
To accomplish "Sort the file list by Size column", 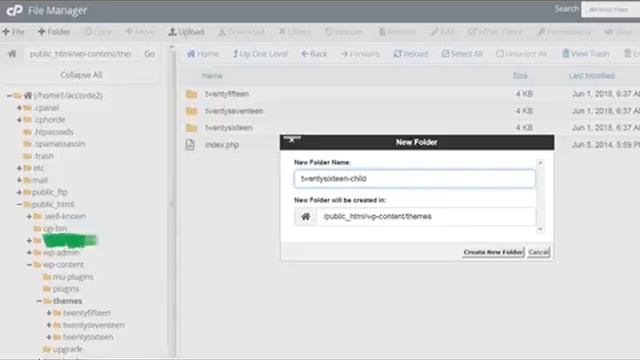I will point(520,76).
